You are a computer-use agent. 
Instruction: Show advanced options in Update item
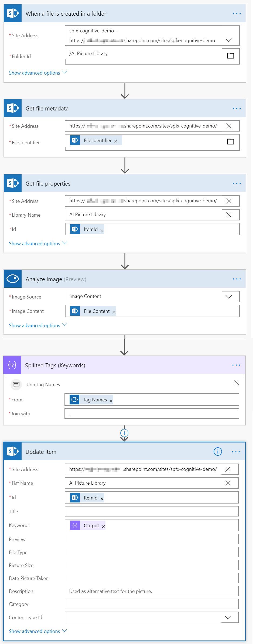tap(38, 631)
